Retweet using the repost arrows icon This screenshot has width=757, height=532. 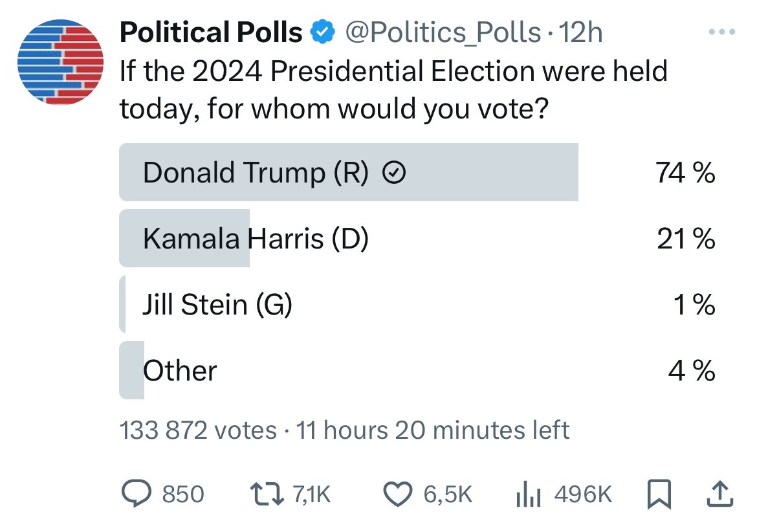pyautogui.click(x=267, y=494)
